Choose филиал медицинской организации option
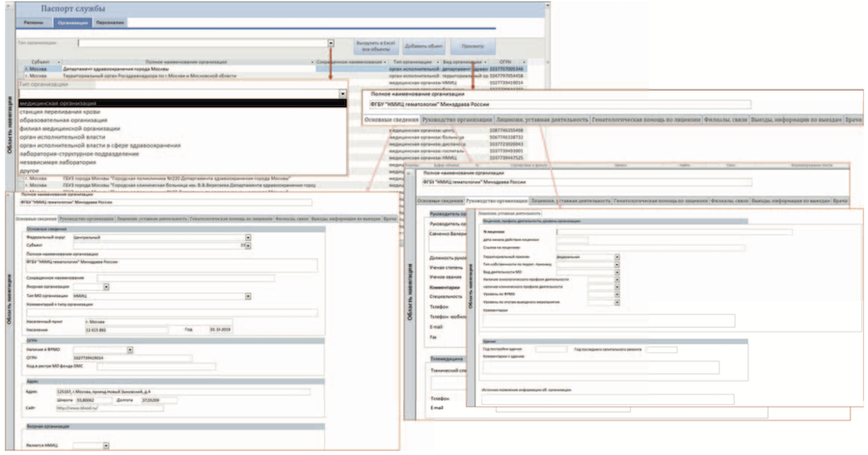 tap(182, 128)
